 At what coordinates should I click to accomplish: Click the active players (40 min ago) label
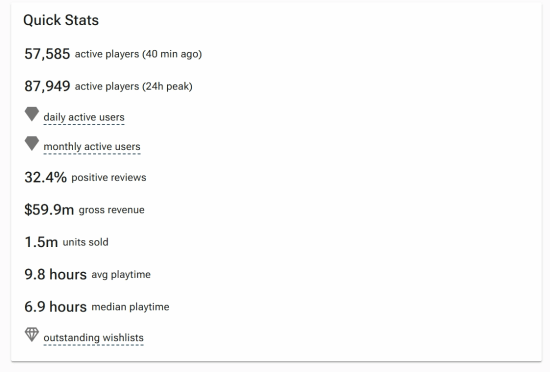(138, 54)
